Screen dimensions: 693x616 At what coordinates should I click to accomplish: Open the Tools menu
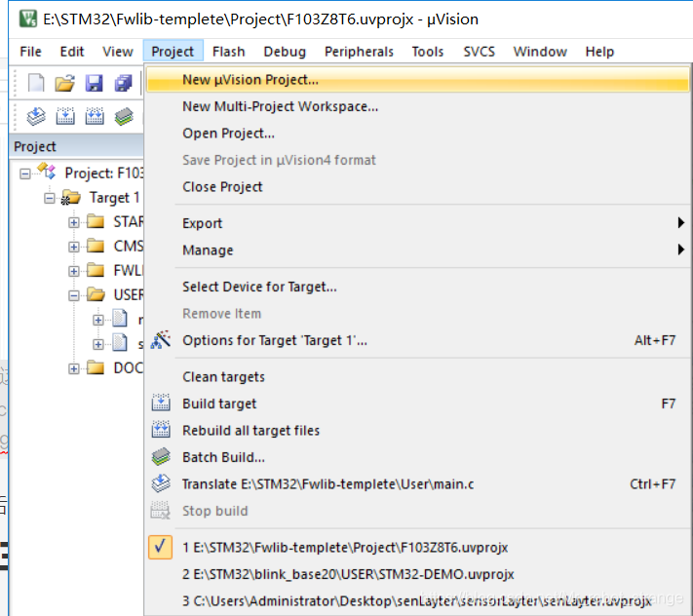coord(427,52)
